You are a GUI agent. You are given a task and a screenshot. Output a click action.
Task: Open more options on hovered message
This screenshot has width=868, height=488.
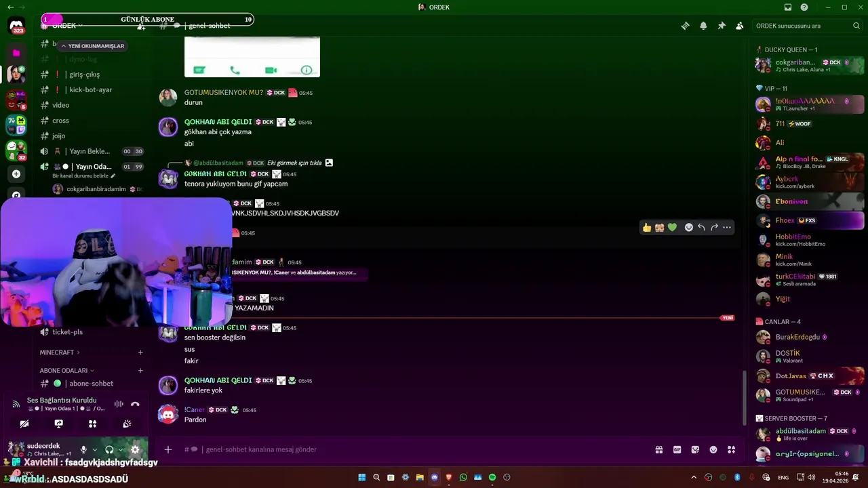click(x=727, y=227)
